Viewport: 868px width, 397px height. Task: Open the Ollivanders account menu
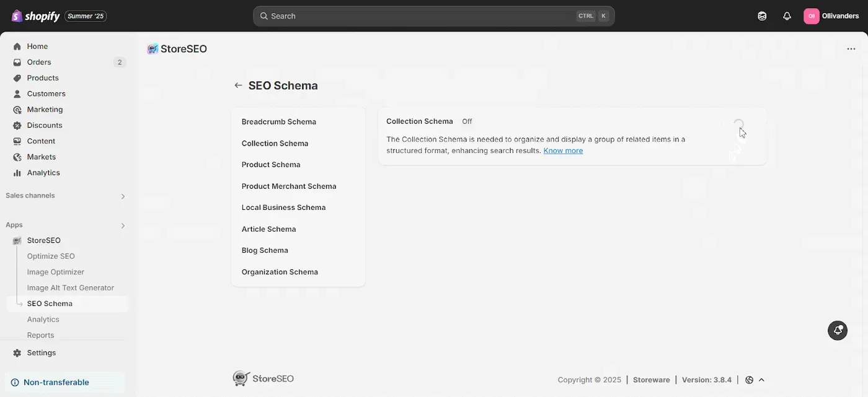tap(831, 16)
